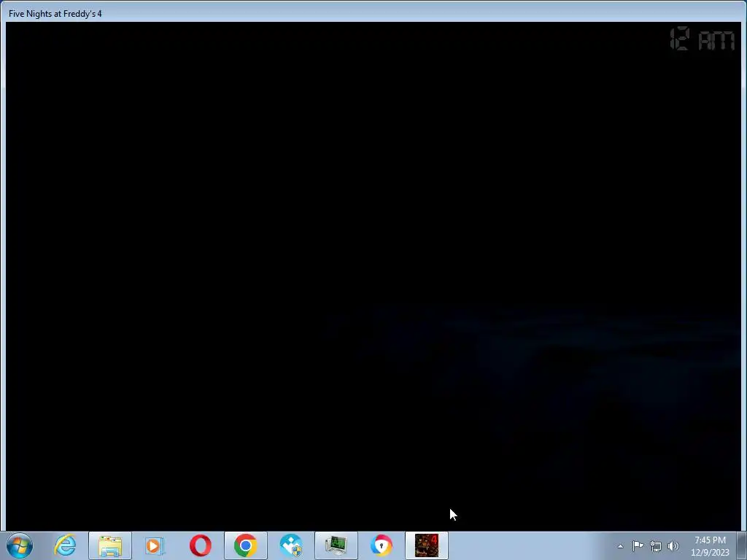Click the Five Nights at Freddy's 4 title bar
Image resolution: width=747 pixels, height=560 pixels.
tap(373, 13)
